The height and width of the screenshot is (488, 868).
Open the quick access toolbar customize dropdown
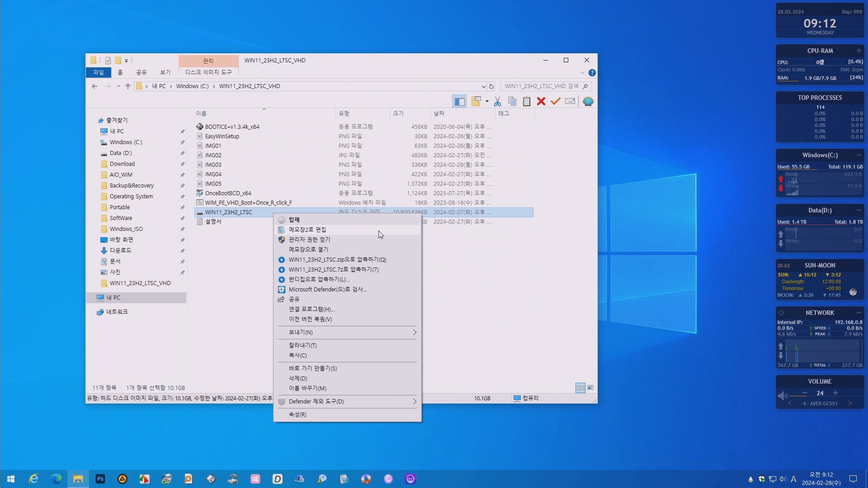(x=126, y=61)
